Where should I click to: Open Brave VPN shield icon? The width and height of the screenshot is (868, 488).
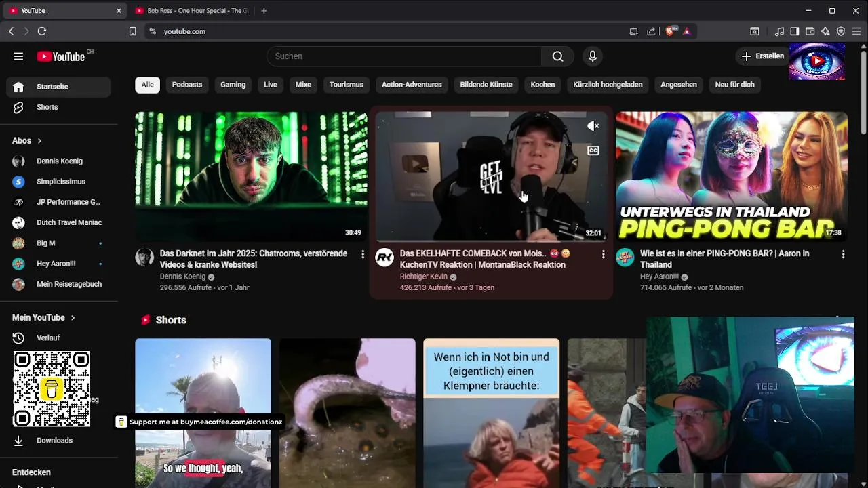point(841,31)
